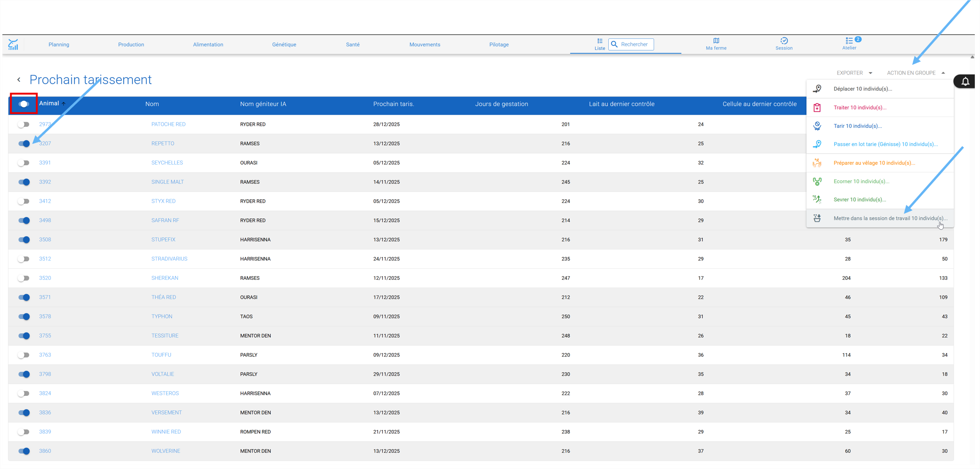Image resolution: width=980 pixels, height=469 pixels.
Task: Choose Mettre dans la session de travail
Action: point(880,218)
